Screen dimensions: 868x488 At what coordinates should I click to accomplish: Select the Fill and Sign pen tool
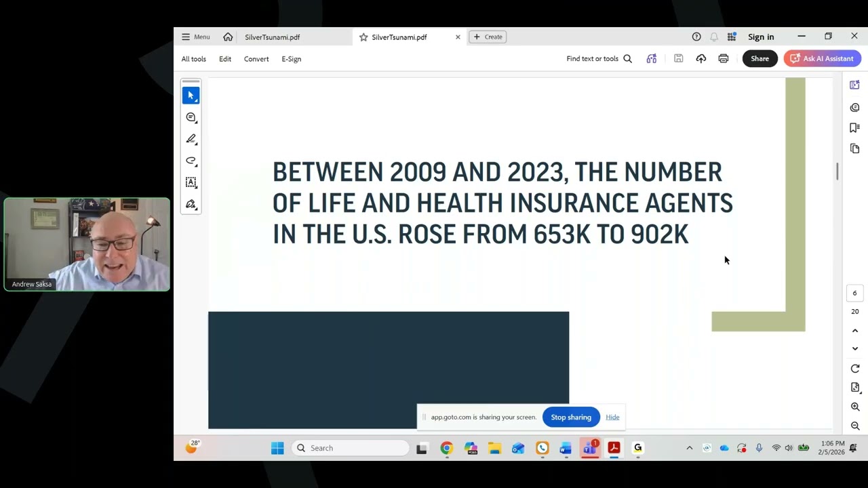pyautogui.click(x=191, y=204)
